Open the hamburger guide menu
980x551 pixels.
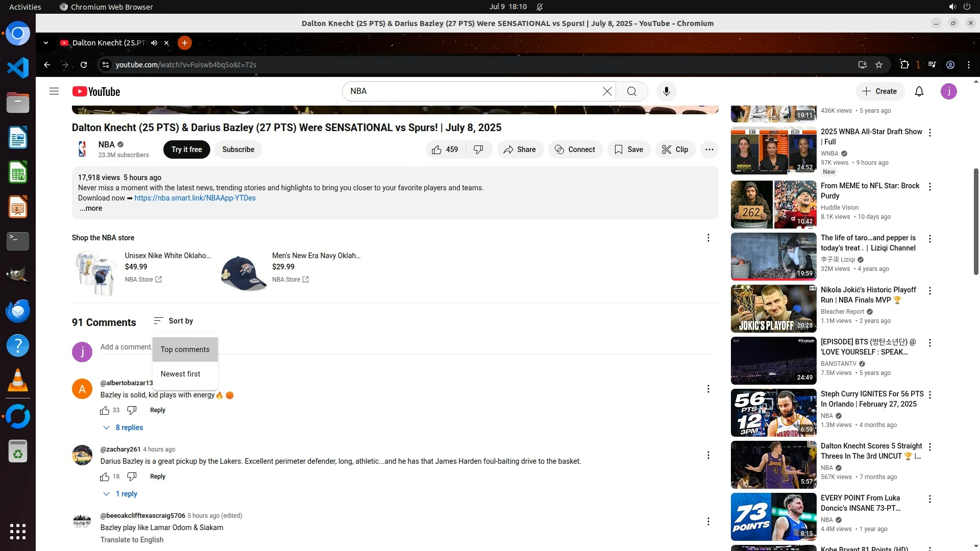(x=54, y=91)
